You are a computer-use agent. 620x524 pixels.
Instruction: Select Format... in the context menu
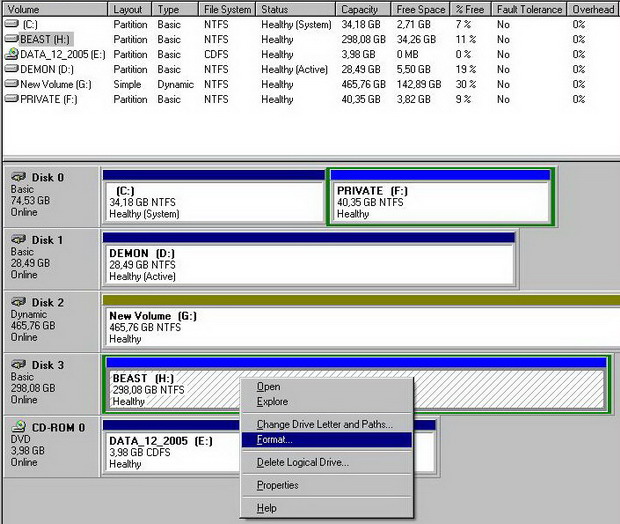[327, 440]
